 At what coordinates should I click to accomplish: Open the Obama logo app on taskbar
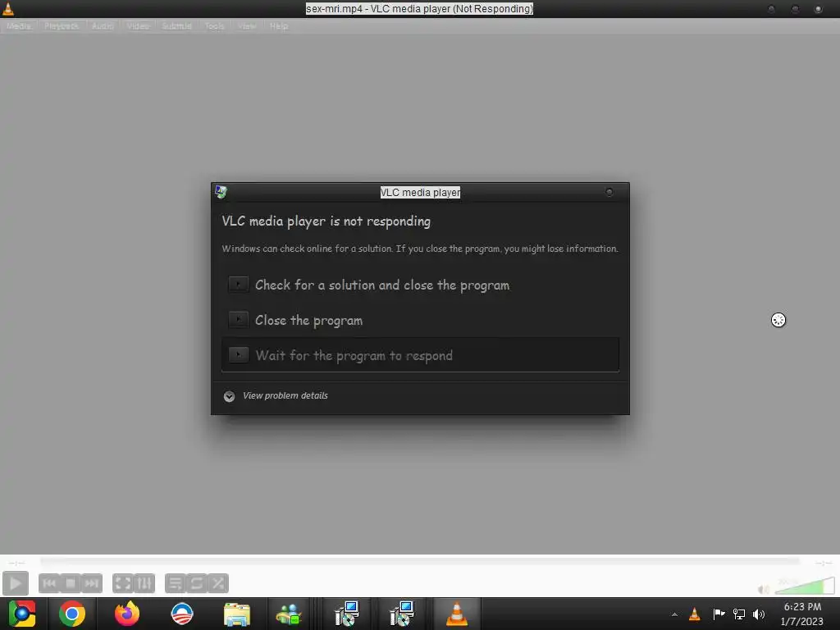pos(182,614)
